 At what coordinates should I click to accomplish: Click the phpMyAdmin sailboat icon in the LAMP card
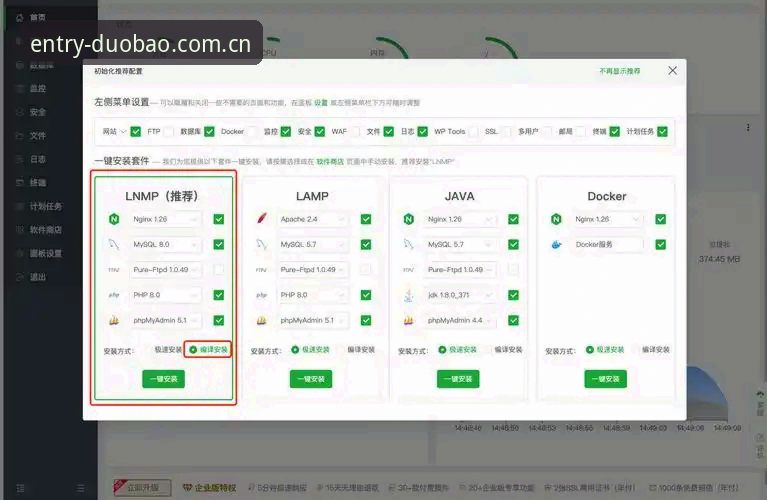coord(262,320)
